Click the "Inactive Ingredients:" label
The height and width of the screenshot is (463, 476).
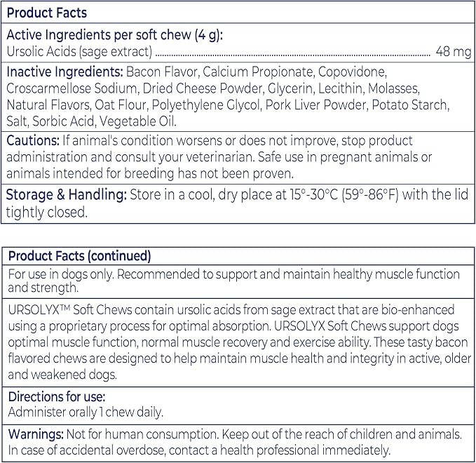[64, 72]
